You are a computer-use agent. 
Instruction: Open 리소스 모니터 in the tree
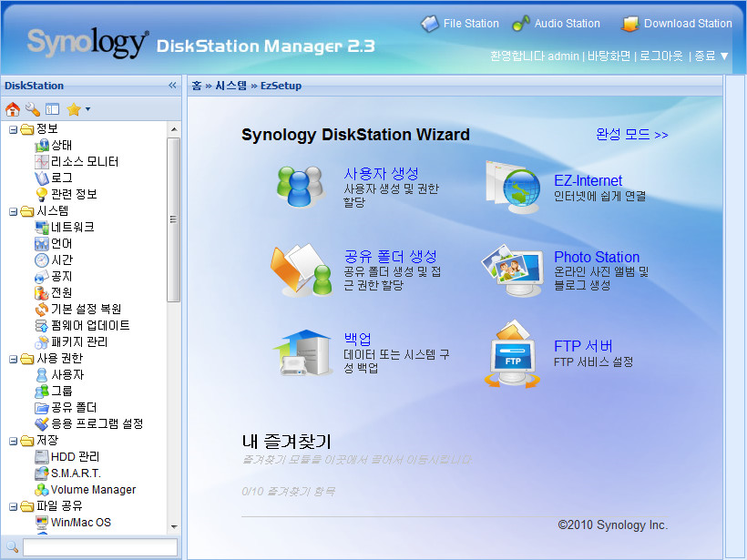pos(85,161)
